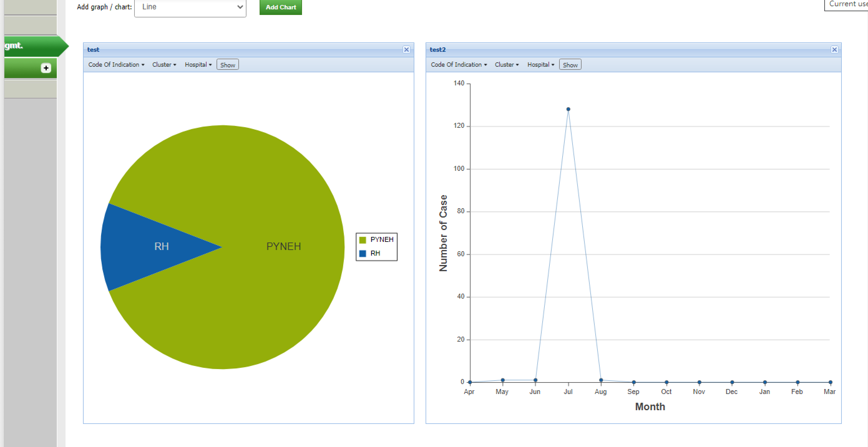Click the RH blue legend swatch

click(363, 253)
